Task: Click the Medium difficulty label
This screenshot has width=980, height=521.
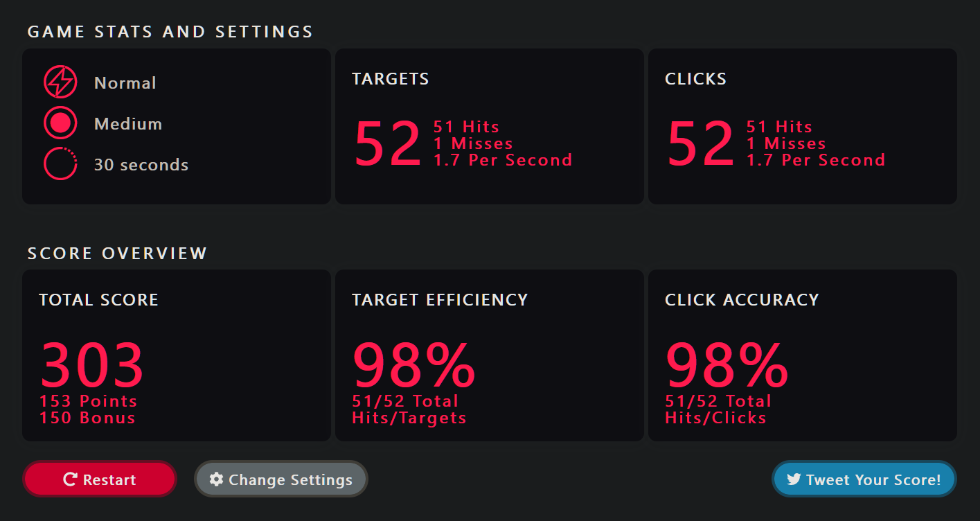Action: [128, 124]
